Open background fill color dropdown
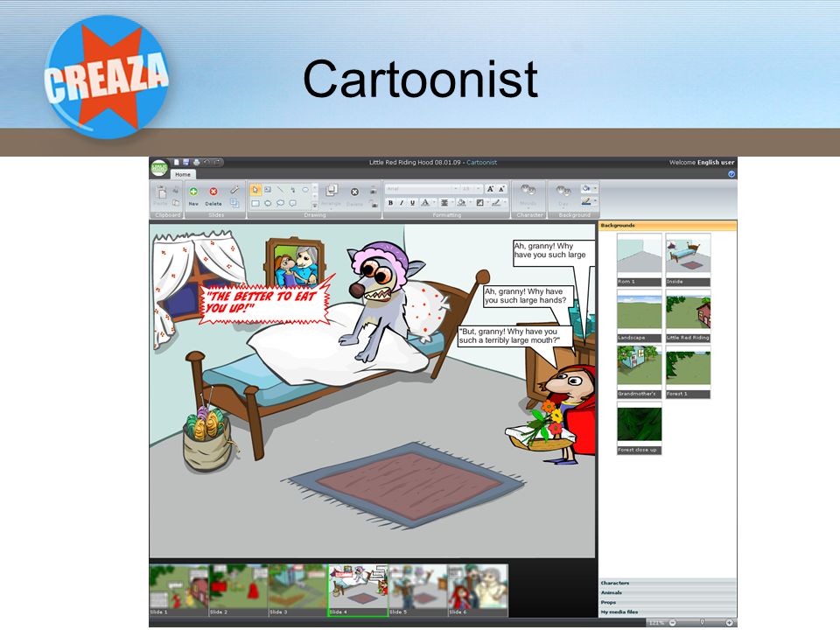Image resolution: width=840 pixels, height=630 pixels. pos(589,189)
